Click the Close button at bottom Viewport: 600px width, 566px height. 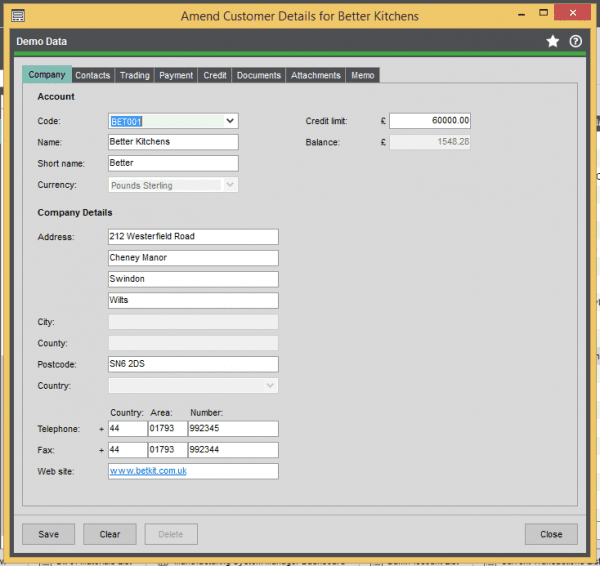[551, 534]
